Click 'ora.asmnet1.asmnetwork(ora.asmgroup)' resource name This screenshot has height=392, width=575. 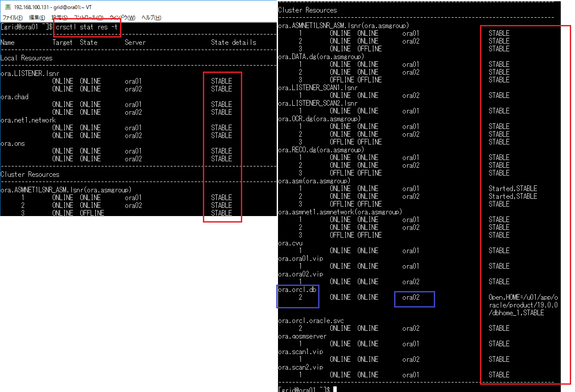[340, 211]
